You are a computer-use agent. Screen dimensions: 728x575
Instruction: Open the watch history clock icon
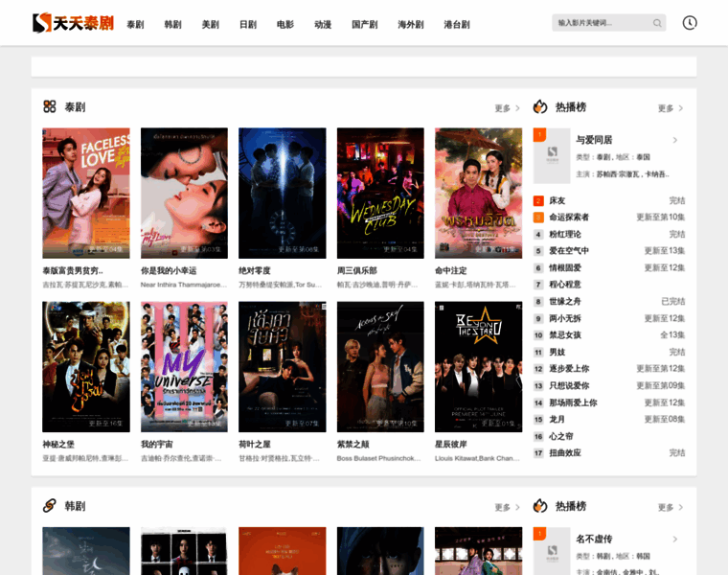[690, 23]
